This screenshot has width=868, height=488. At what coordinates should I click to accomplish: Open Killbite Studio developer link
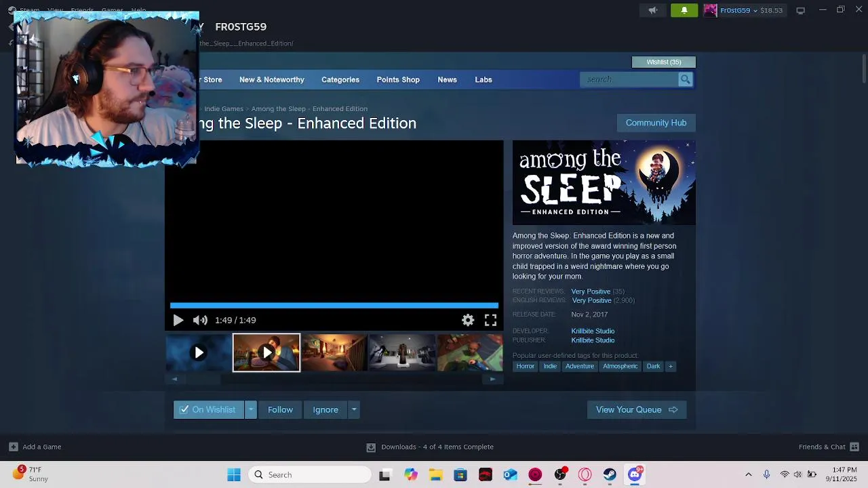(593, 331)
